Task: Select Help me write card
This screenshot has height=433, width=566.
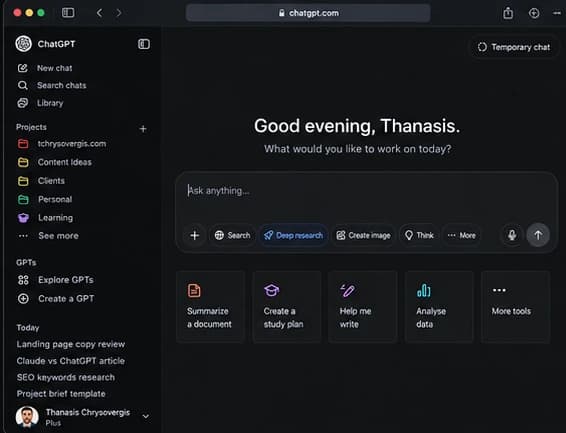Action: (x=363, y=306)
